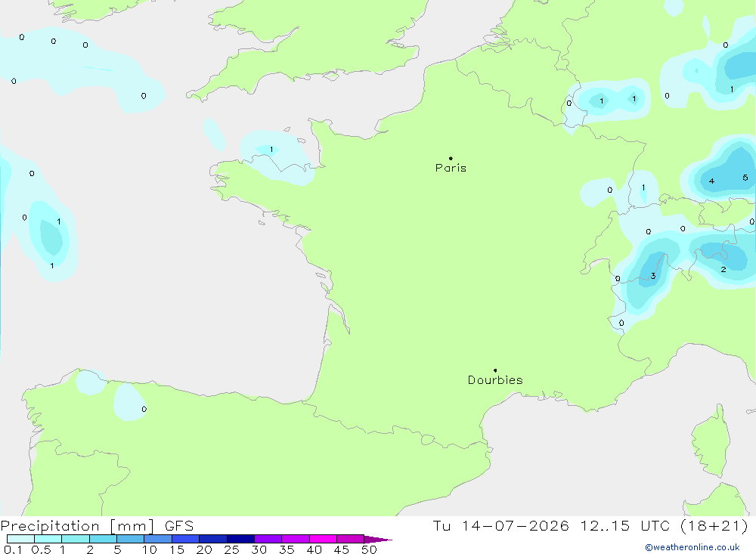Click the precipitation value '3' on map
This screenshot has width=756, height=554.
click(x=653, y=276)
